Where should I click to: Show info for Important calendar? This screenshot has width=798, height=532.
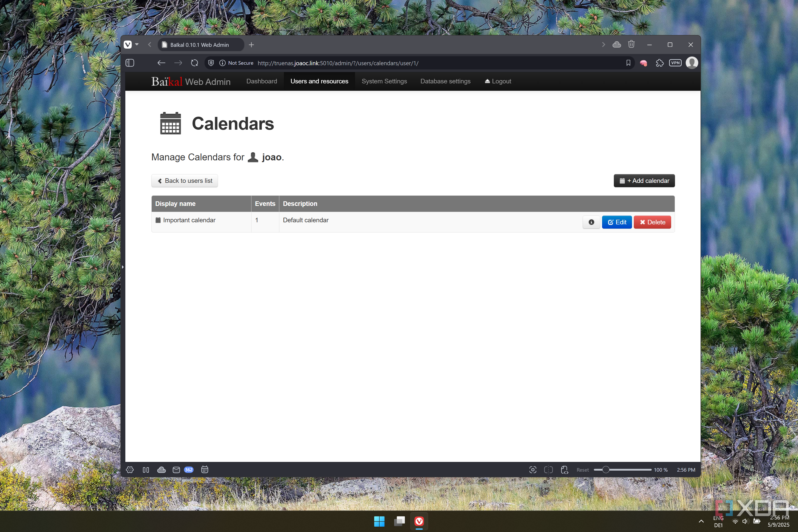click(591, 222)
